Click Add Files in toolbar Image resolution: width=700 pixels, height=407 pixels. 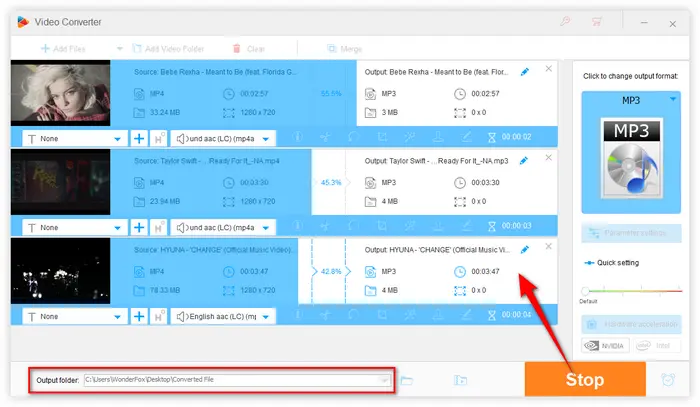tap(63, 48)
